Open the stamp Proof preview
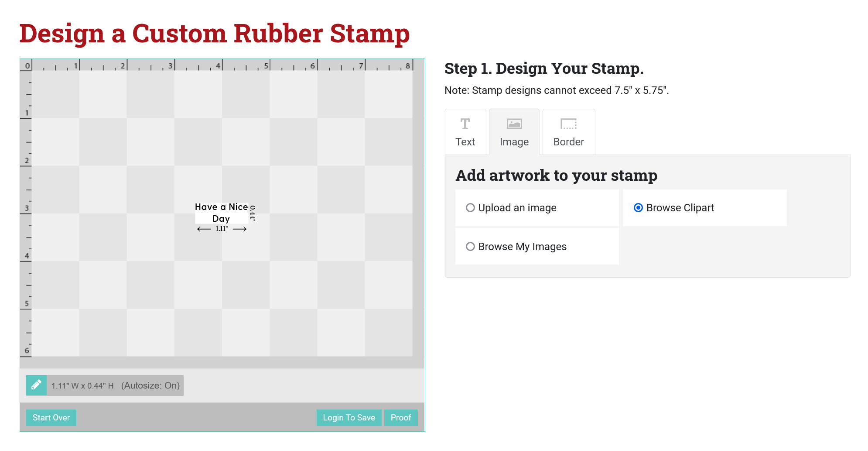 click(400, 417)
